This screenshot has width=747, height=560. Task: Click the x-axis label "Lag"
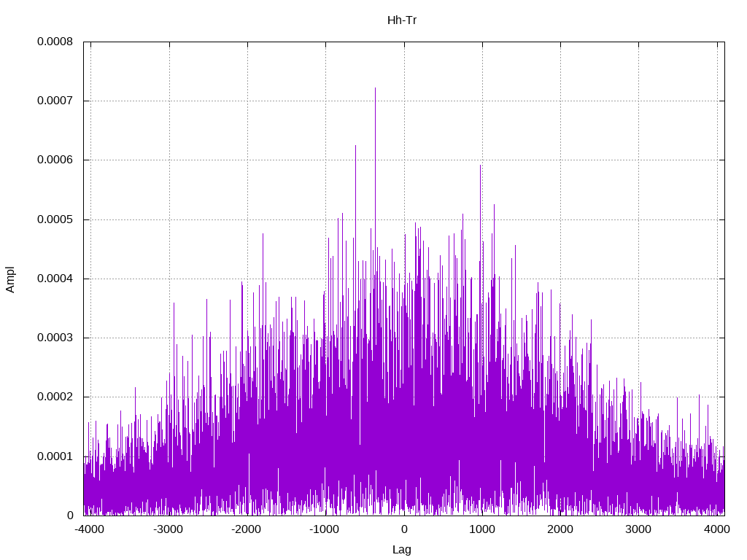click(402, 550)
